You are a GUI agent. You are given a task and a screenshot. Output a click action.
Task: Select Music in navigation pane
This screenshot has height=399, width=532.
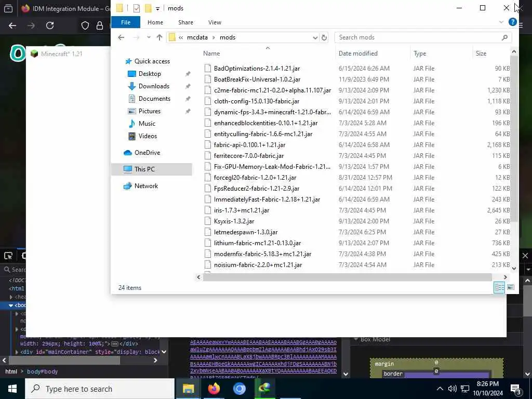(147, 124)
